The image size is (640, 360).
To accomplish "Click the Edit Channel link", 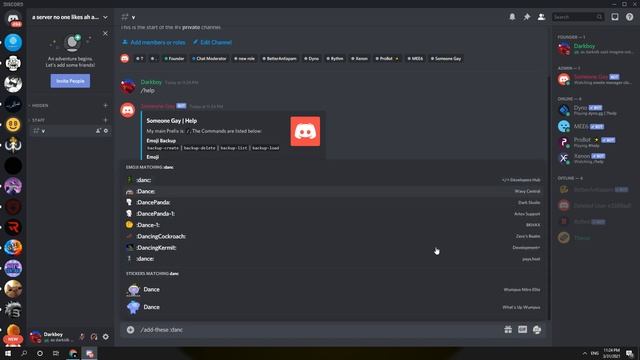I will pos(212,42).
